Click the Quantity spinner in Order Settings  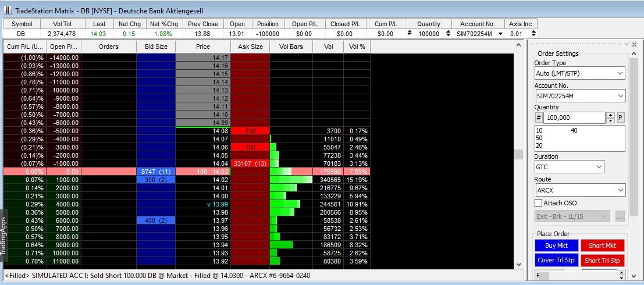point(611,118)
